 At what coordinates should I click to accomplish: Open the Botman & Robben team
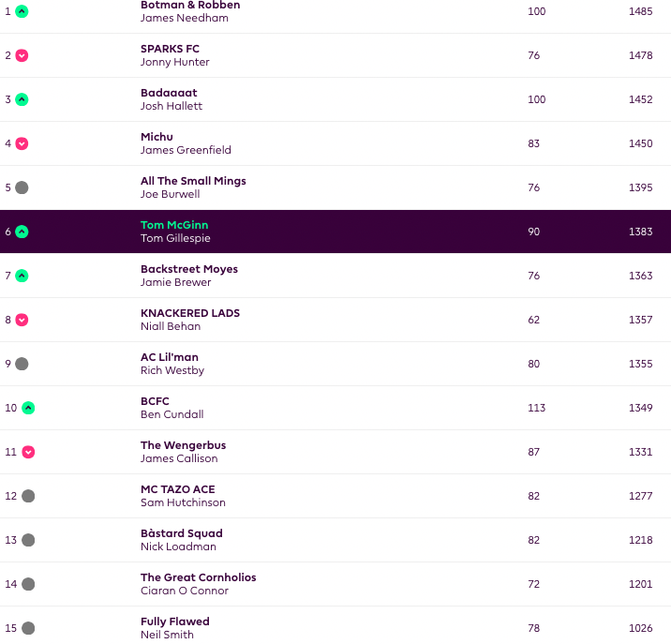190,6
